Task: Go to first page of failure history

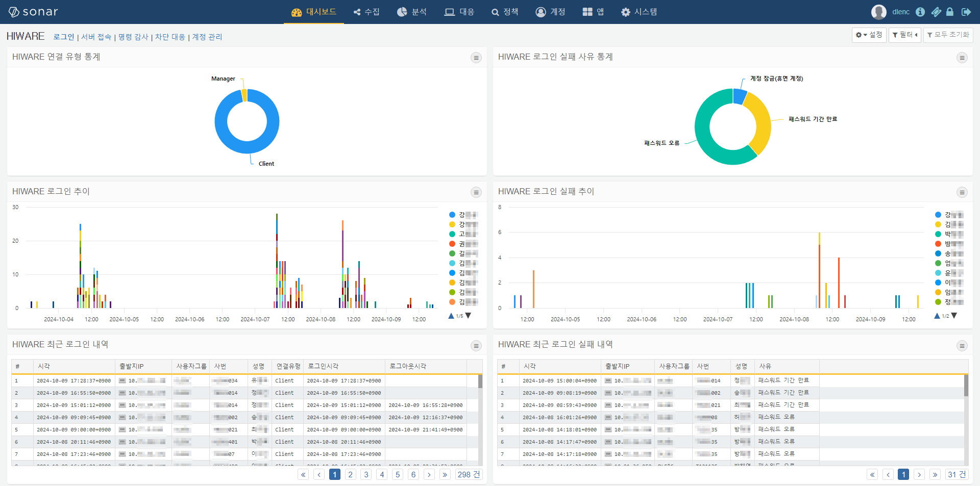Action: coord(872,474)
